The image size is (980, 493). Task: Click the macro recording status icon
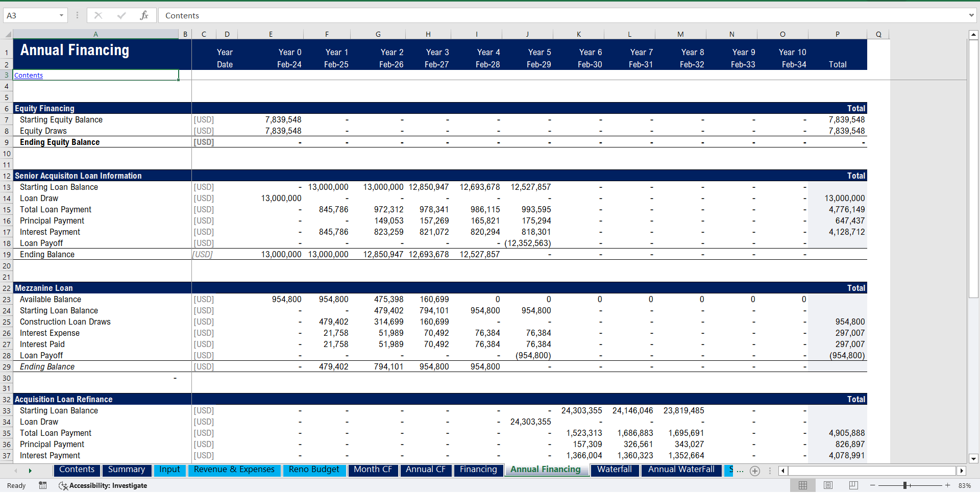coord(43,485)
